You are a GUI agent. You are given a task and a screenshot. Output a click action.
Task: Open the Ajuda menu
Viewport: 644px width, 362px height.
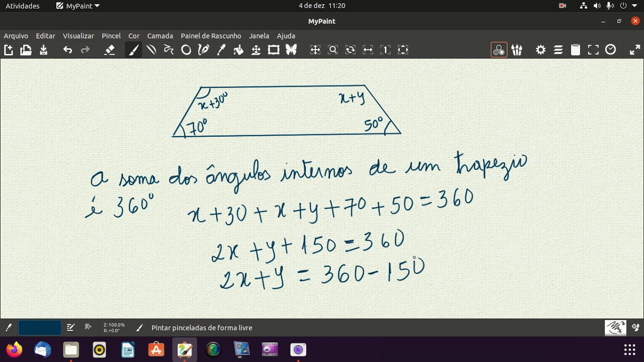(286, 36)
